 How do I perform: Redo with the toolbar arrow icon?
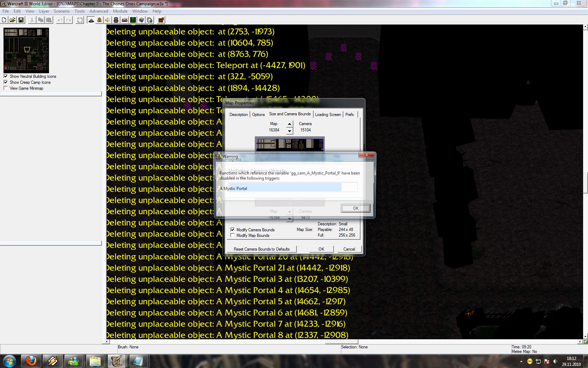[x=69, y=20]
